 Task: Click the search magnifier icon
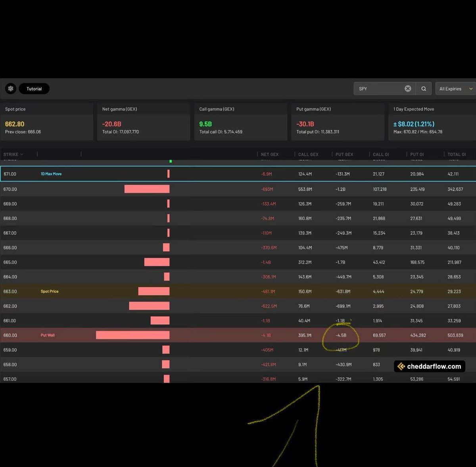(424, 88)
